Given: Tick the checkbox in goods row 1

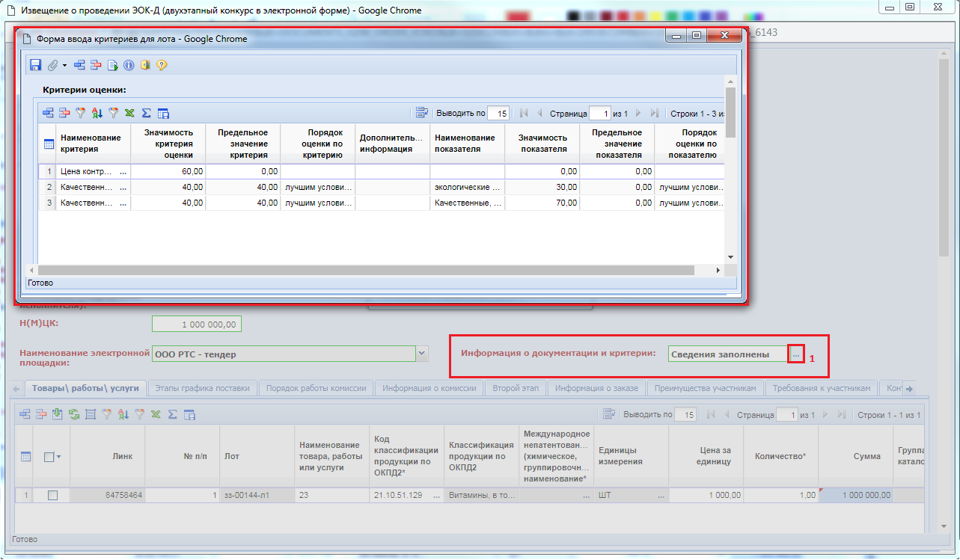Looking at the screenshot, I should click(x=52, y=495).
